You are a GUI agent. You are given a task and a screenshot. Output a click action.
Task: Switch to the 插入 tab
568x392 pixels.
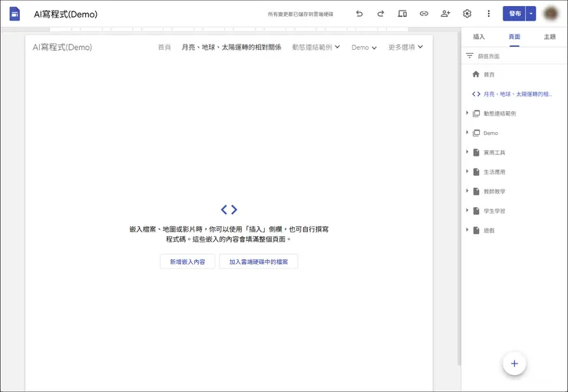click(479, 37)
